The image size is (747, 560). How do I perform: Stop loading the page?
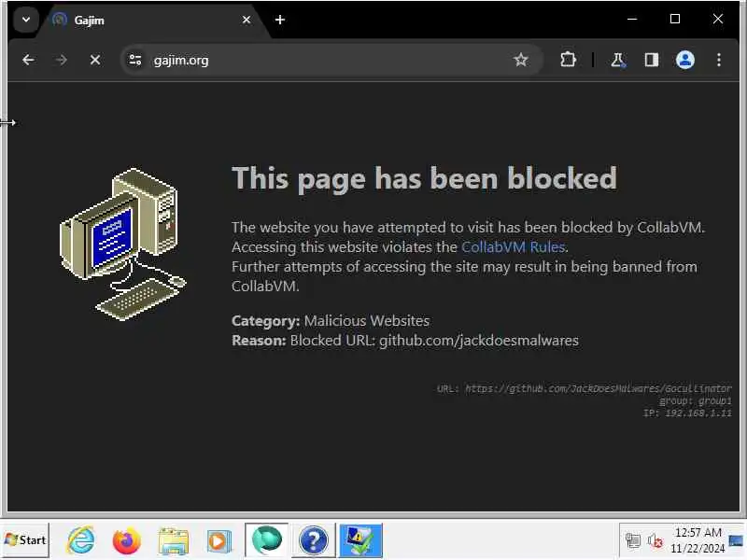95,60
